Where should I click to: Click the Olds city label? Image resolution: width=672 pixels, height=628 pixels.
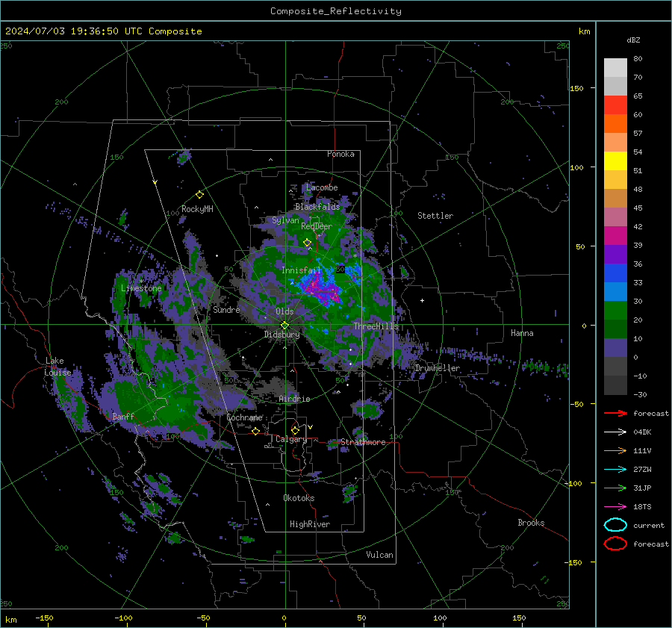pos(284,311)
